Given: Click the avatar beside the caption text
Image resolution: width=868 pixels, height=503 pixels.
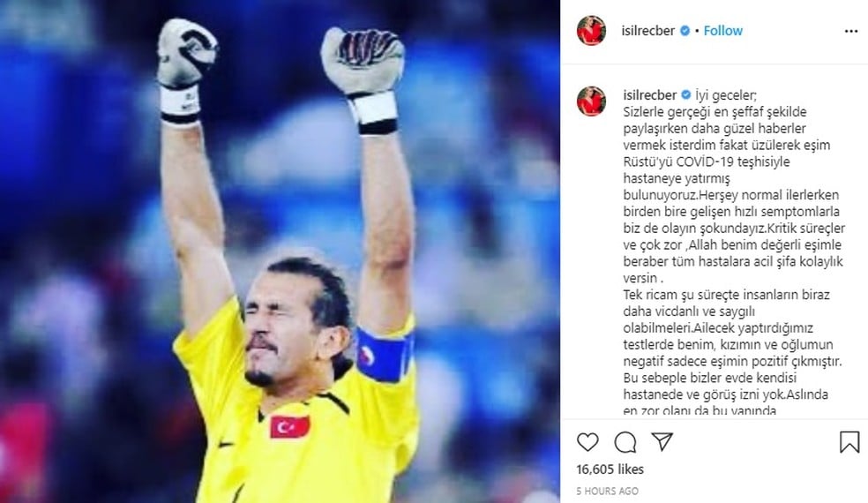Looking at the screenshot, I should click(591, 101).
